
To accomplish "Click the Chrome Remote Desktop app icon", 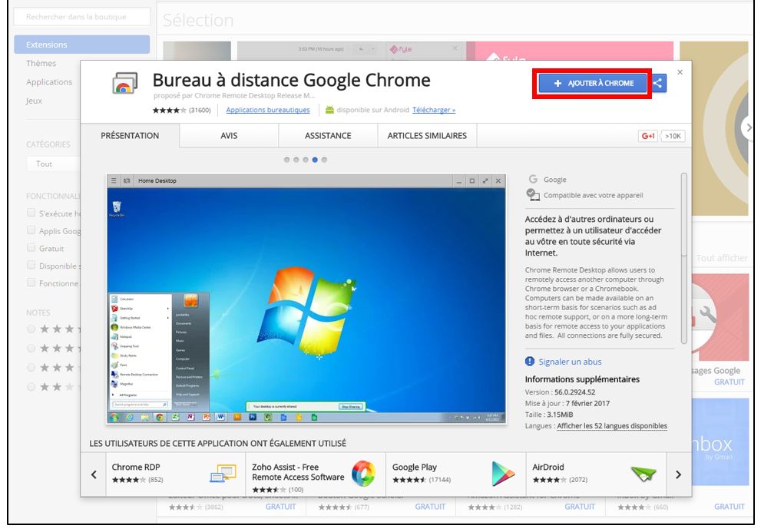I will (124, 84).
